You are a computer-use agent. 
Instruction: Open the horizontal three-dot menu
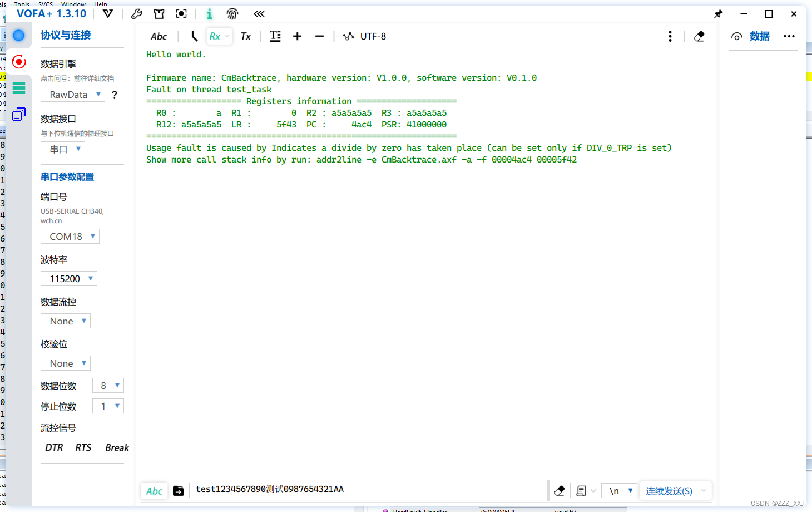coord(789,36)
